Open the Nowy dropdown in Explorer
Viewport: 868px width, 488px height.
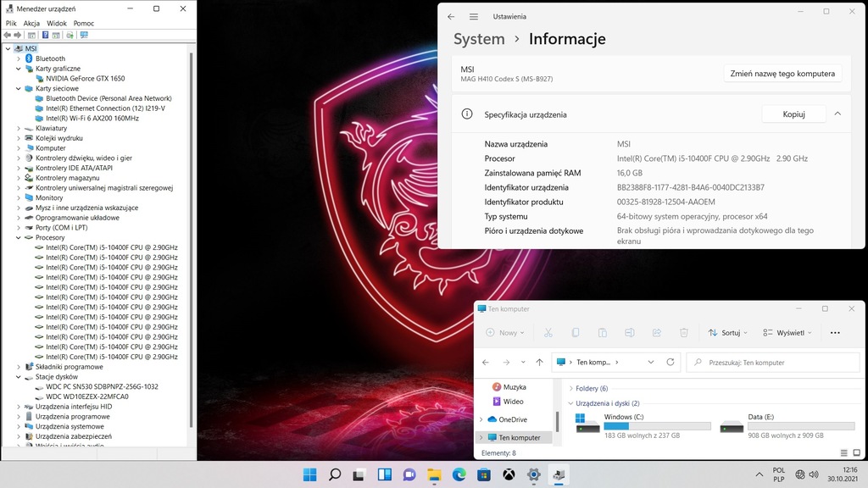tap(505, 332)
